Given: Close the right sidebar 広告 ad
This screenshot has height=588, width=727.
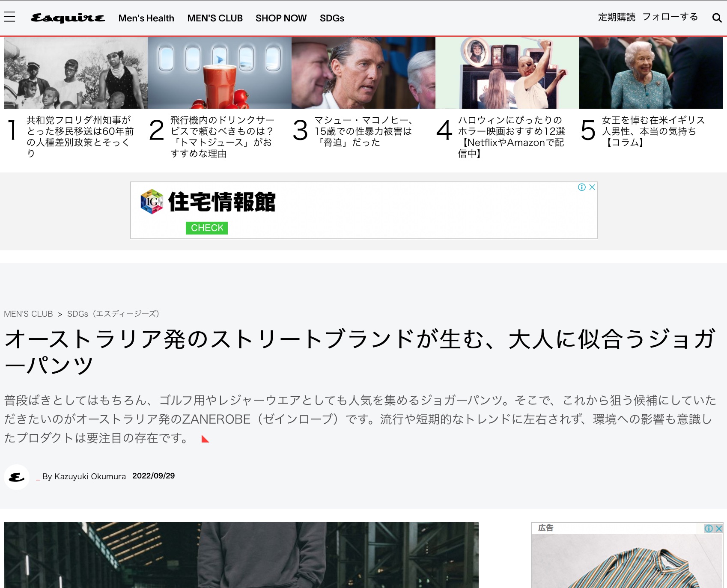Looking at the screenshot, I should tap(719, 529).
